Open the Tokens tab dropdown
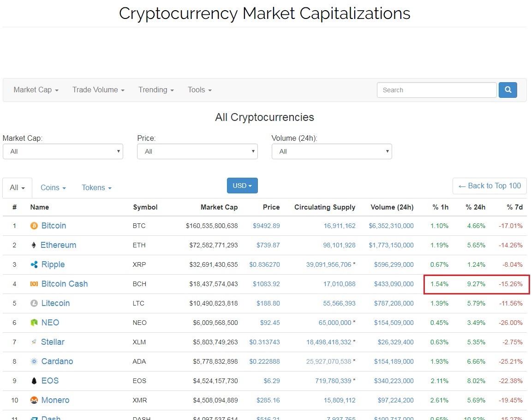This screenshot has width=531, height=420. pyautogui.click(x=96, y=188)
